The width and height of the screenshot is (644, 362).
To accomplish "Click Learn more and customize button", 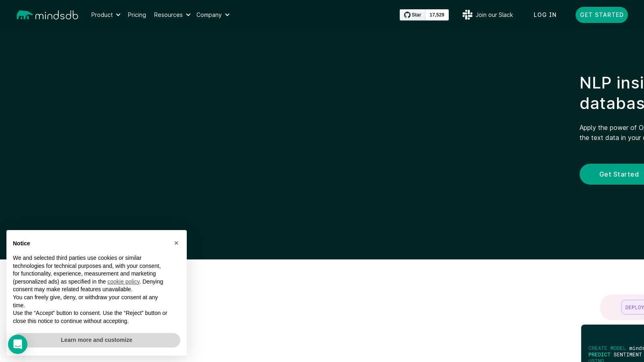I will tap(97, 340).
